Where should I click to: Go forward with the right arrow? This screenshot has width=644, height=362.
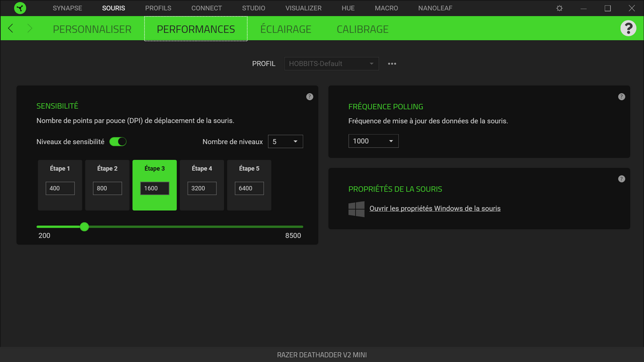30,28
